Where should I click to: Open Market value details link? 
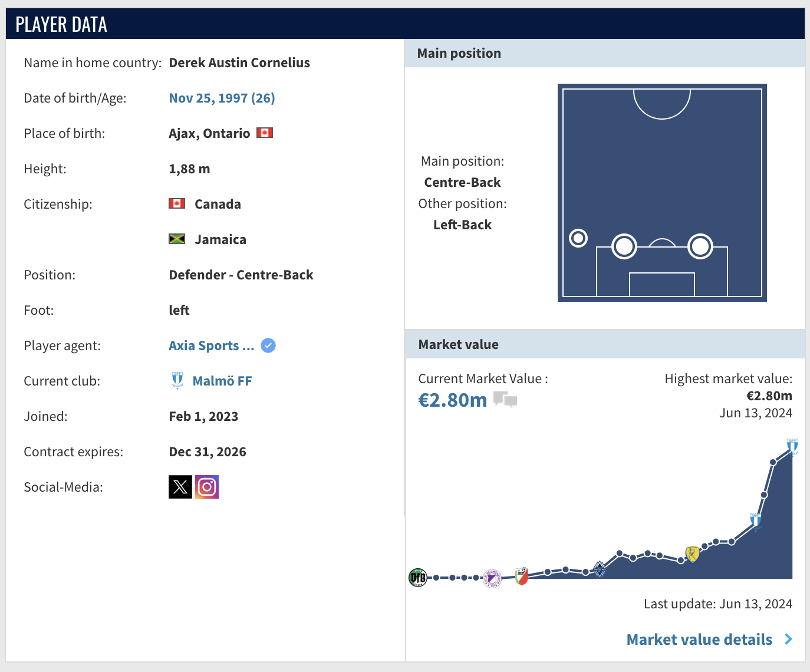pyautogui.click(x=699, y=640)
